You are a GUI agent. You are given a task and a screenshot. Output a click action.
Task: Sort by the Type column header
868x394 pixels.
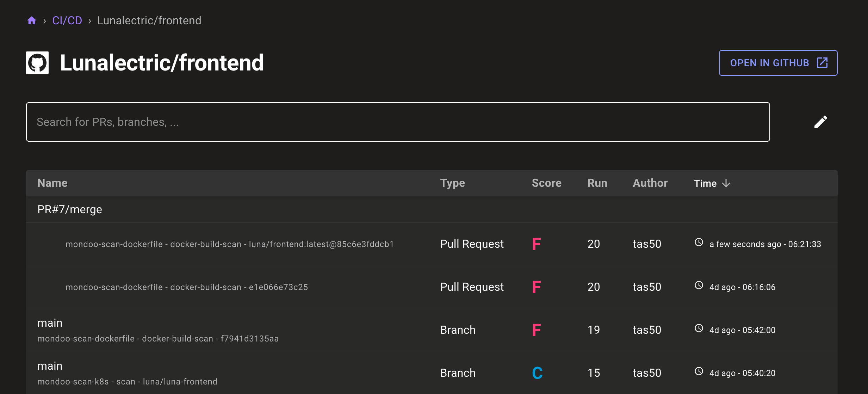coord(452,183)
